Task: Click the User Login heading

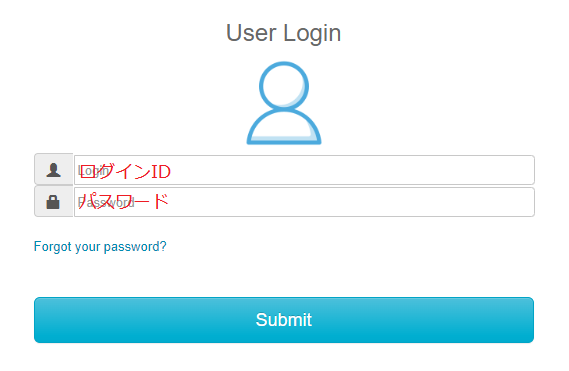Action: tap(283, 33)
